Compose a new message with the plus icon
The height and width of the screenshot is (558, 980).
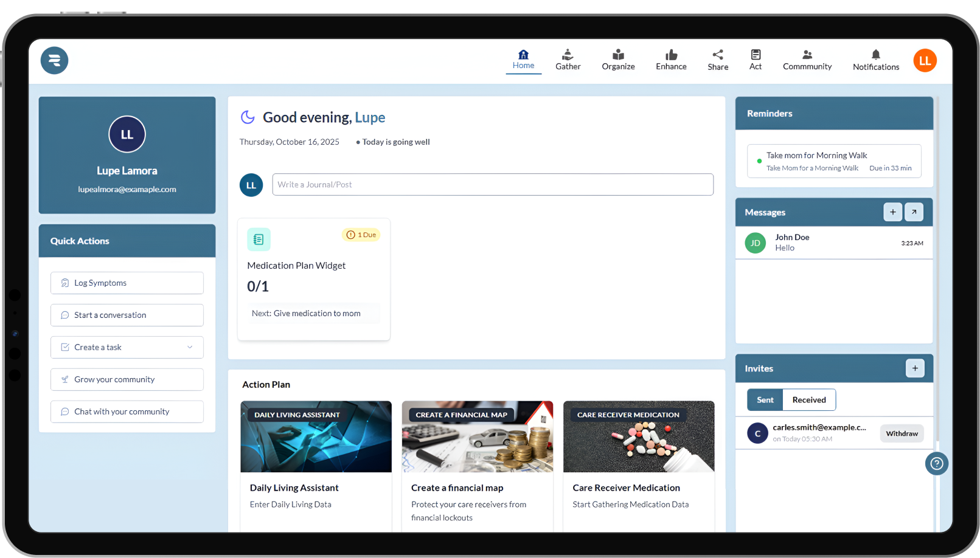[x=892, y=212]
